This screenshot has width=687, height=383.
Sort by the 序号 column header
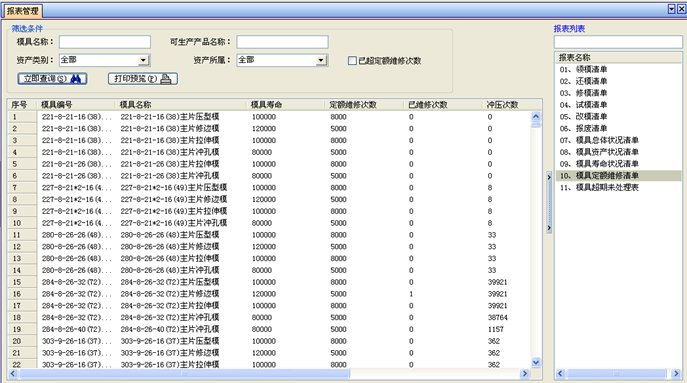click(22, 105)
